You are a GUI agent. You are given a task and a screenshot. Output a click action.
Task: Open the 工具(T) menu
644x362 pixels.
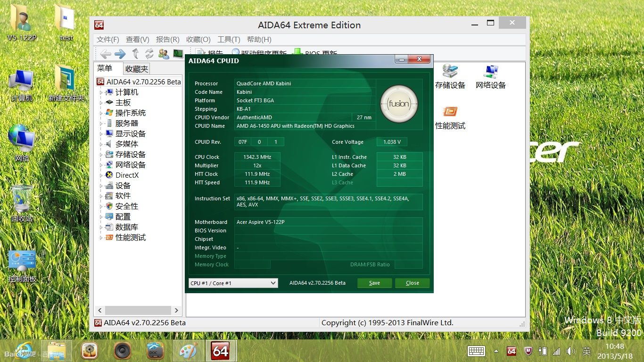[x=229, y=40]
